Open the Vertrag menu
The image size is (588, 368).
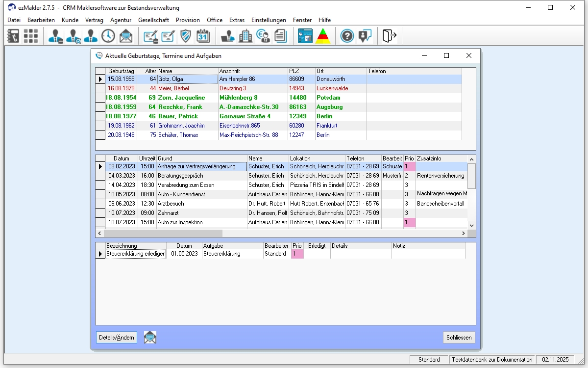coord(94,20)
